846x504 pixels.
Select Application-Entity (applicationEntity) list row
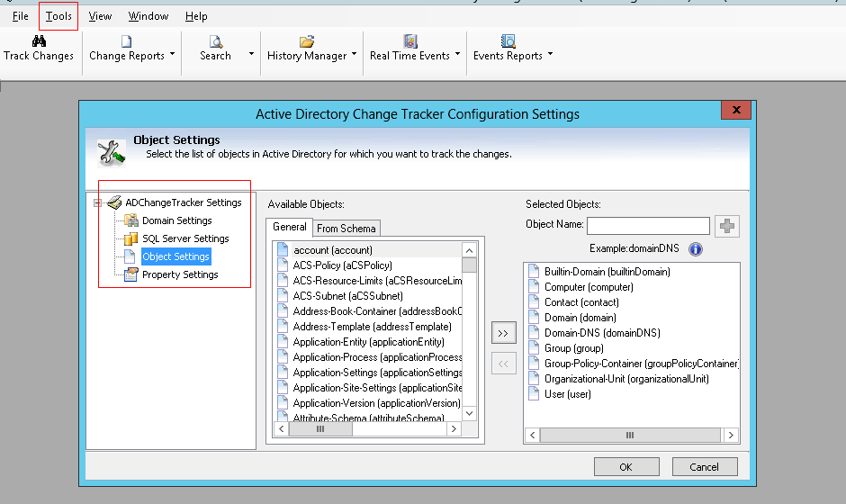[368, 342]
